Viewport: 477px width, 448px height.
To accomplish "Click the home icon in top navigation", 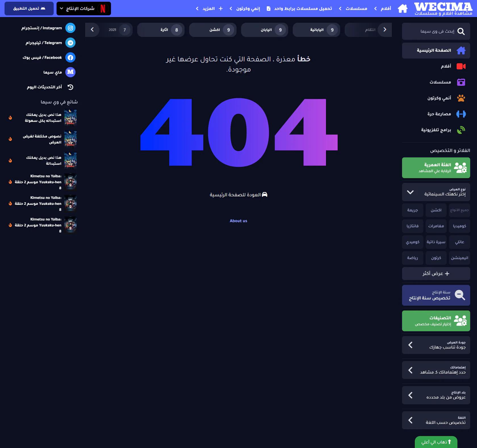I will point(402,9).
